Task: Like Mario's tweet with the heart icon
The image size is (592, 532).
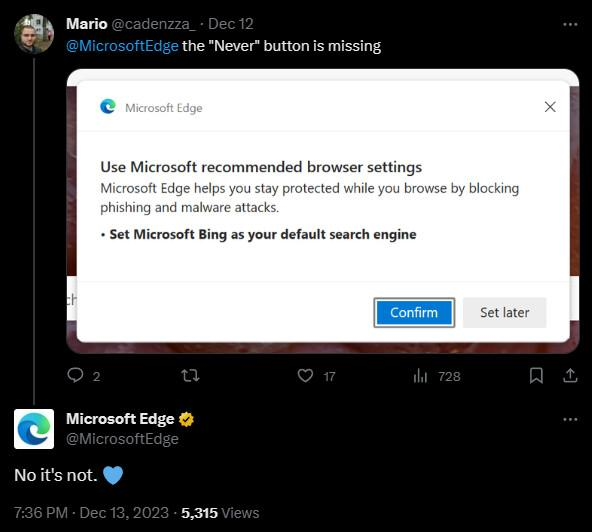Action: 305,376
